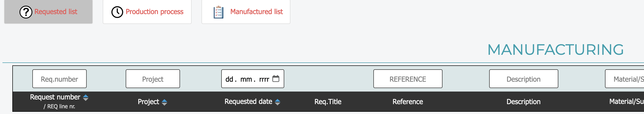644x114 pixels.
Task: Click the Material/Supplier filter input
Action: point(625,79)
